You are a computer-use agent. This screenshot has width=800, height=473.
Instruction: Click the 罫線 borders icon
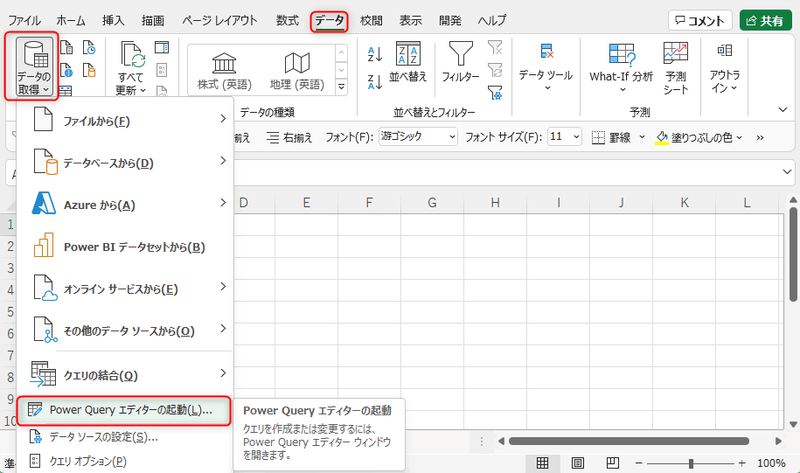pos(598,137)
